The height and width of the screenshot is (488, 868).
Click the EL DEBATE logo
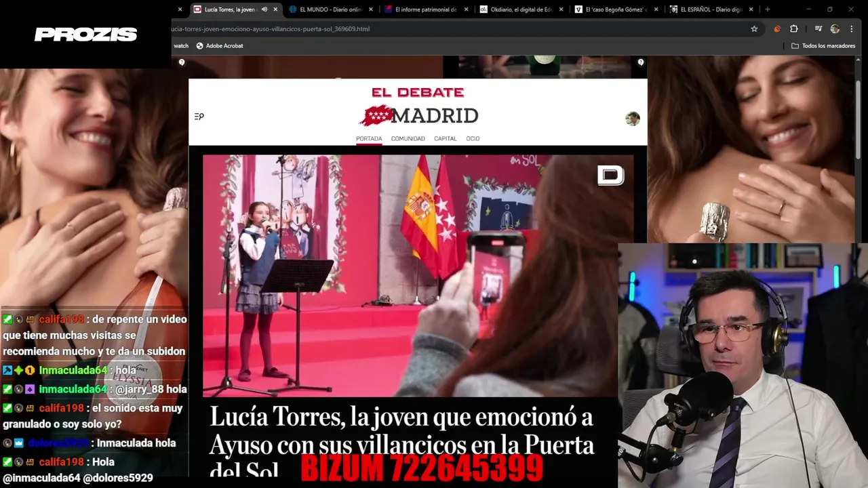[418, 92]
